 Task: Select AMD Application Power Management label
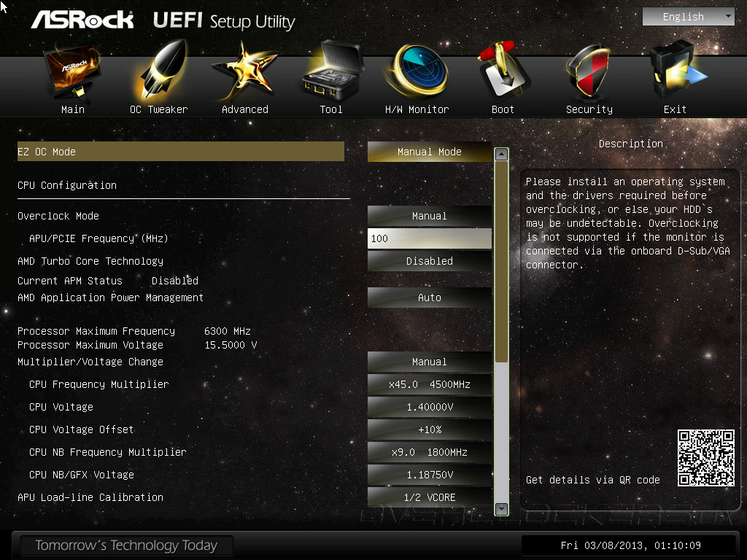[111, 297]
